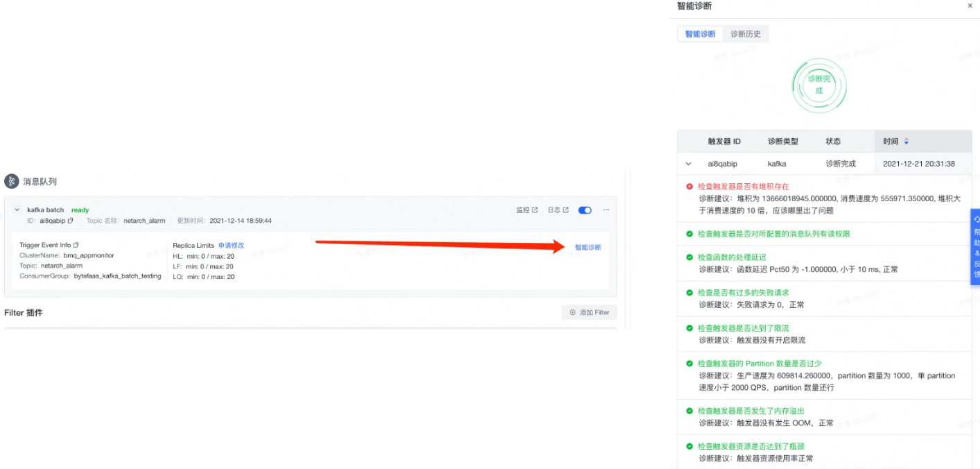The width and height of the screenshot is (980, 469).
Task: Toggle the kafka batch trigger switch
Action: point(585,210)
